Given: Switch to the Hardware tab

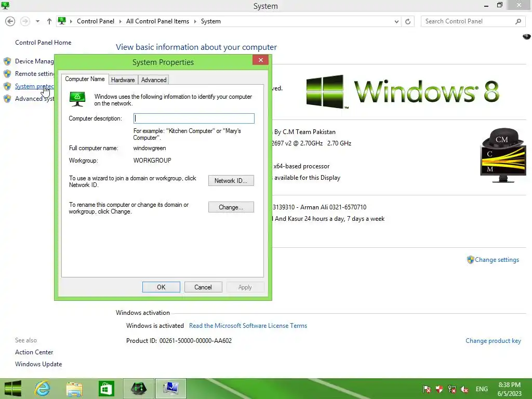Looking at the screenshot, I should point(123,79).
